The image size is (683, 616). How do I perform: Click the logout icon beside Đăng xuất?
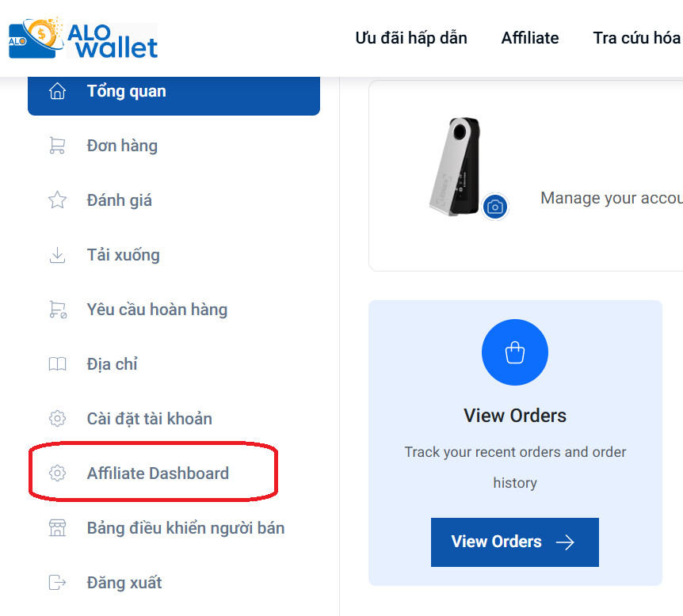click(x=57, y=583)
